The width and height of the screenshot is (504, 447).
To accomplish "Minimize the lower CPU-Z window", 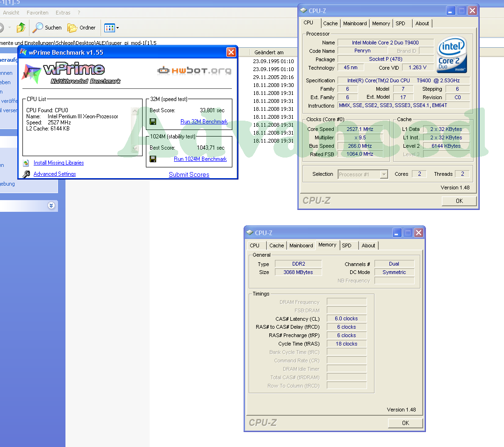I will pyautogui.click(x=396, y=233).
